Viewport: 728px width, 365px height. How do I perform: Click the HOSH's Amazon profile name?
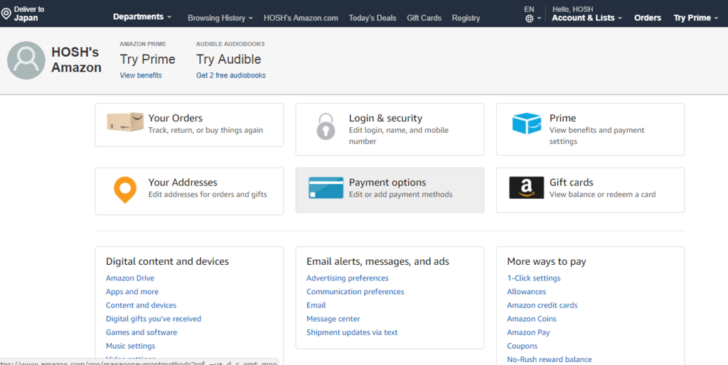(x=76, y=59)
